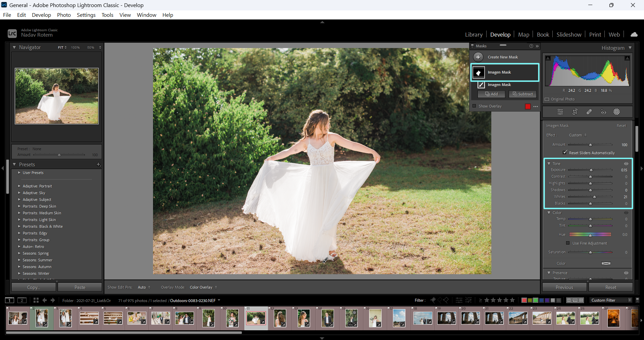This screenshot has height=340, width=644.
Task: Toggle Tone section visibility eye
Action: point(626,164)
